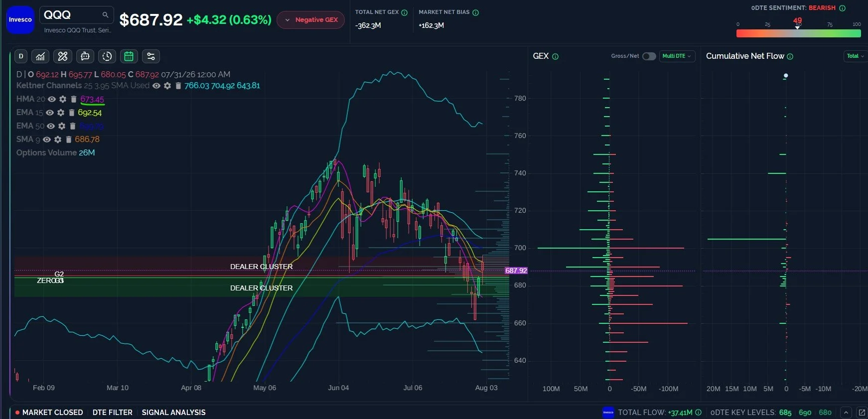Toggle the green calendar icon

pos(129,56)
